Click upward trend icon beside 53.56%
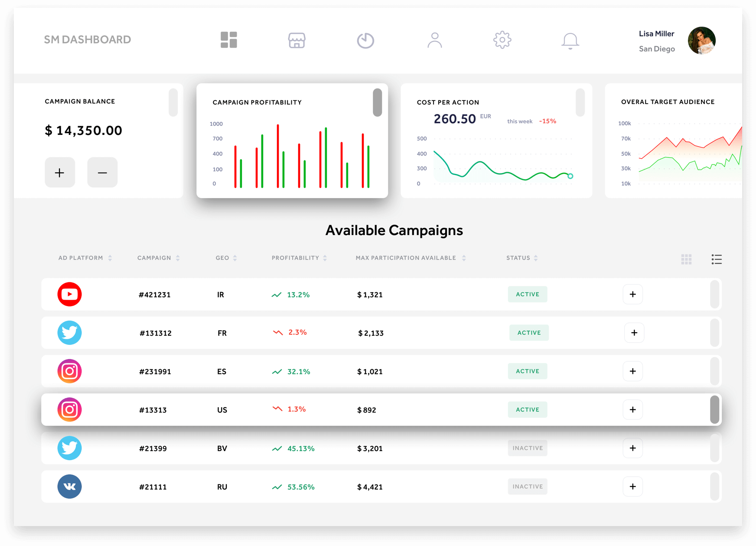Image resolution: width=756 pixels, height=546 pixels. [x=277, y=487]
